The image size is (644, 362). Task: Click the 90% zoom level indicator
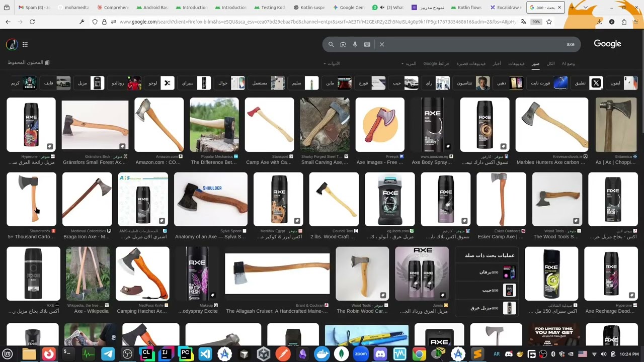(536, 22)
